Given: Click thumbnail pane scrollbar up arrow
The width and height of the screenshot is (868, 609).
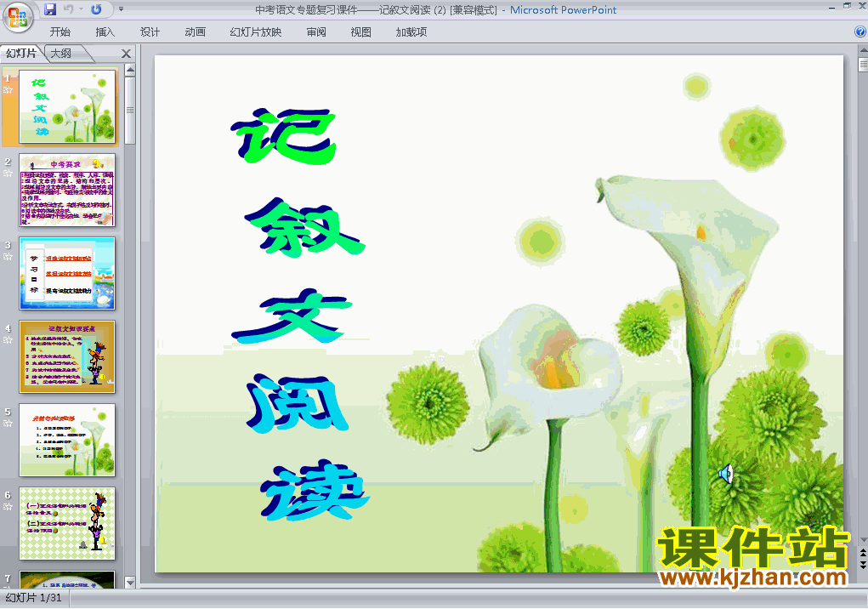Looking at the screenshot, I should pos(130,70).
